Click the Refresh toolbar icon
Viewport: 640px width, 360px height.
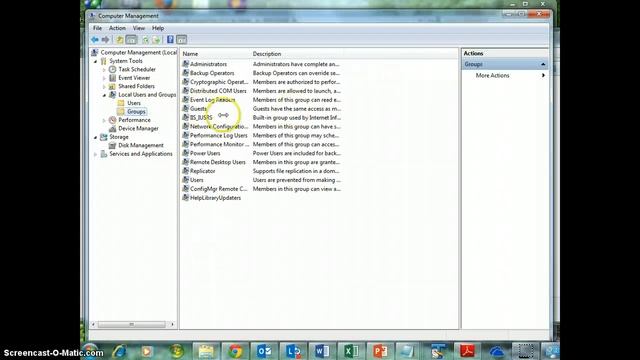pos(145,40)
